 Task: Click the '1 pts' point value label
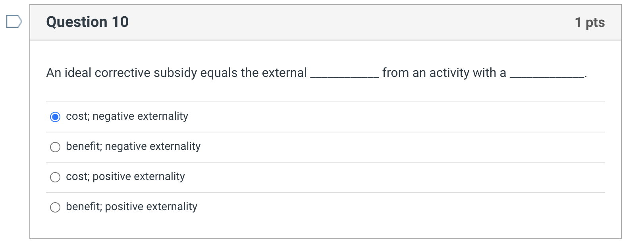[x=590, y=22]
